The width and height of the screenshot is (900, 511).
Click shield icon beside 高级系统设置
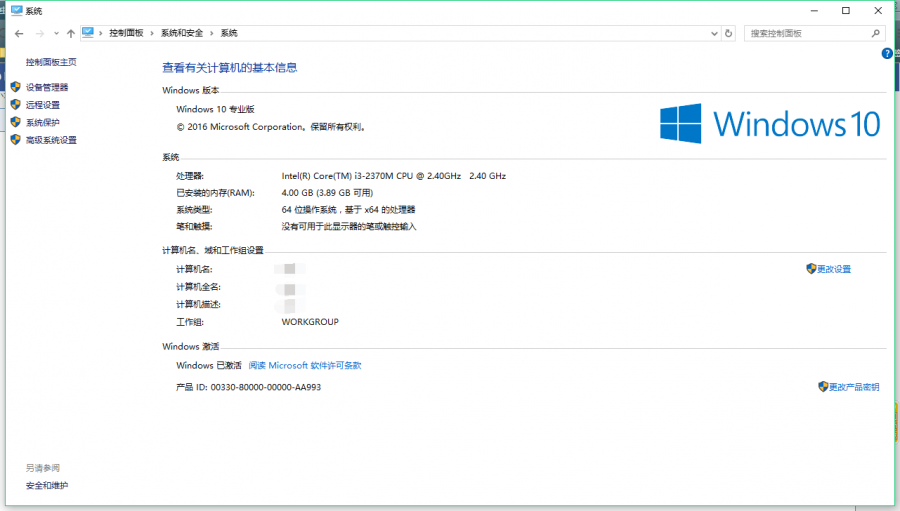pyautogui.click(x=15, y=140)
